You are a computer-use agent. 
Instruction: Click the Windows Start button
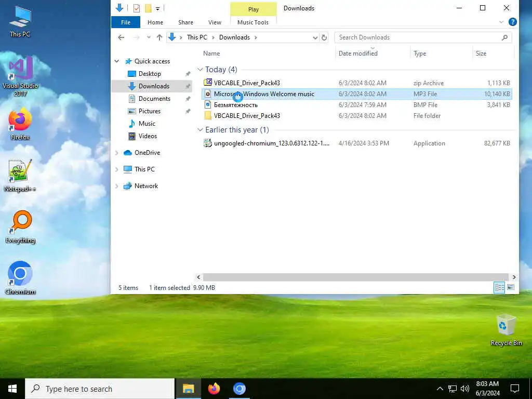(12, 389)
